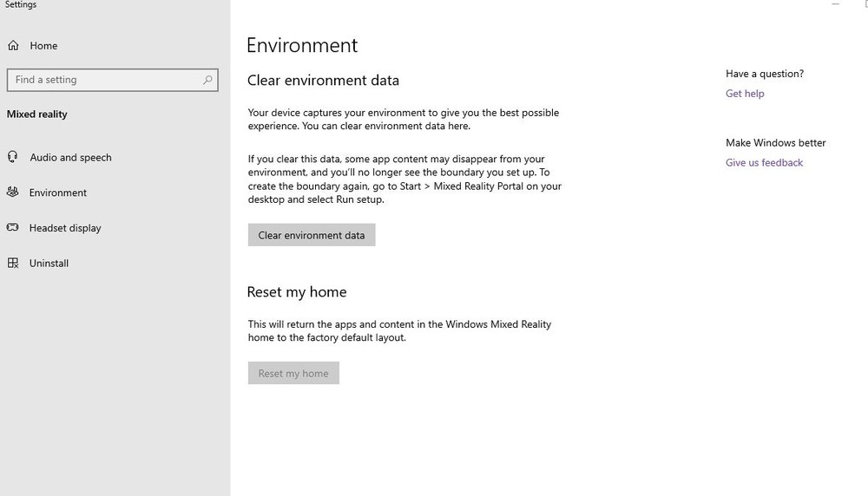Image resolution: width=868 pixels, height=496 pixels.
Task: Click the Headset display icon
Action: (12, 228)
